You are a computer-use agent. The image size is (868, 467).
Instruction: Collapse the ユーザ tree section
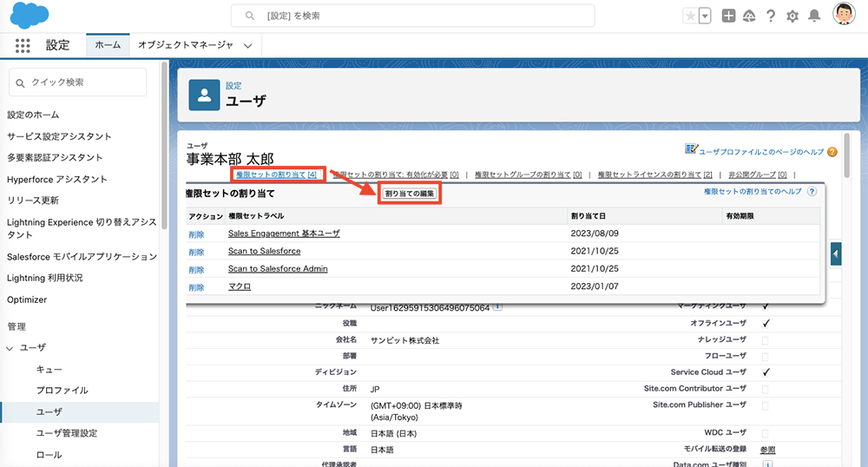[x=10, y=348]
